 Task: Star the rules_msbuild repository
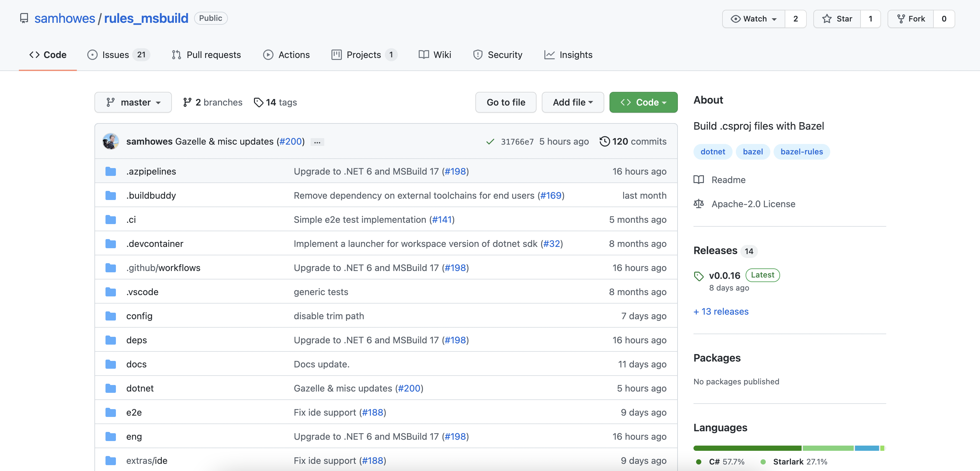837,19
